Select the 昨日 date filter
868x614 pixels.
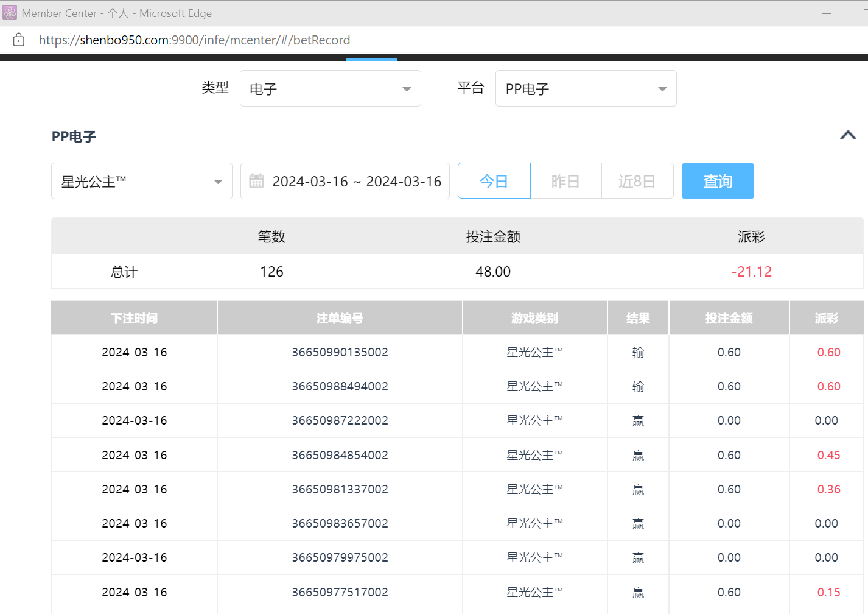pos(565,182)
